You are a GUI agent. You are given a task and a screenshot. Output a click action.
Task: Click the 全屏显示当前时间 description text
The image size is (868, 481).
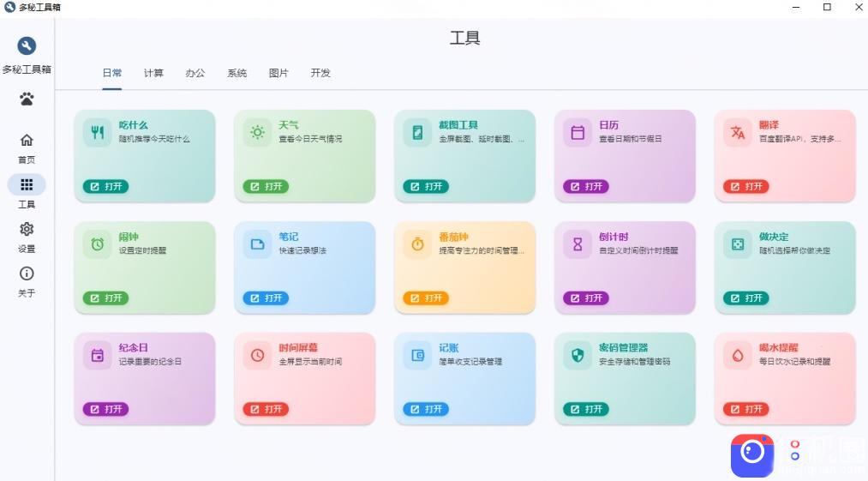310,362
